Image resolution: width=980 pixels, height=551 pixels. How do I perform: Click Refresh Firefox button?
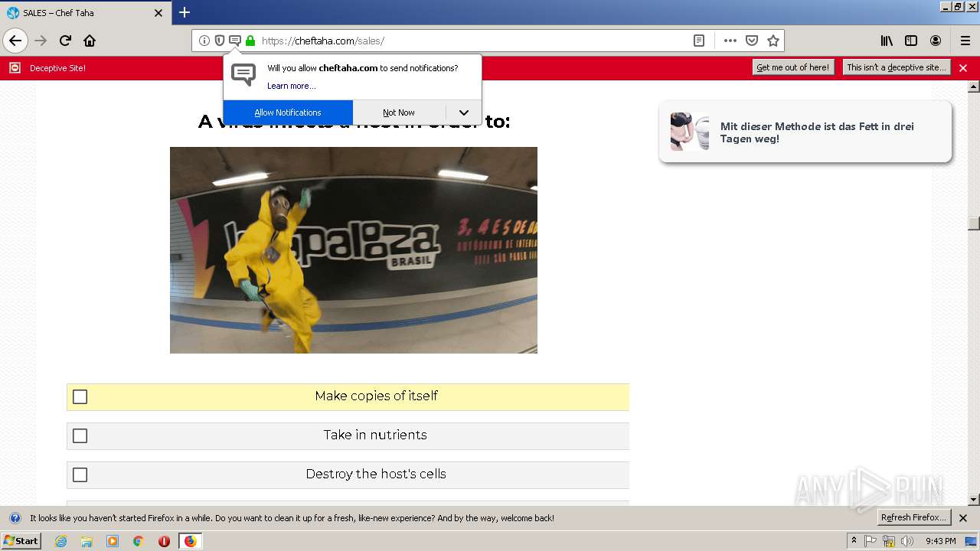(914, 517)
